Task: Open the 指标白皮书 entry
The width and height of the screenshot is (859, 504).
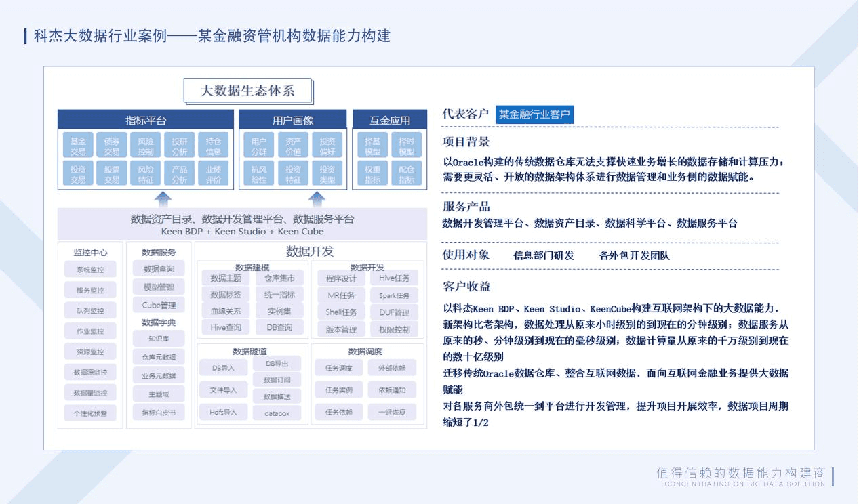Action: click(159, 412)
